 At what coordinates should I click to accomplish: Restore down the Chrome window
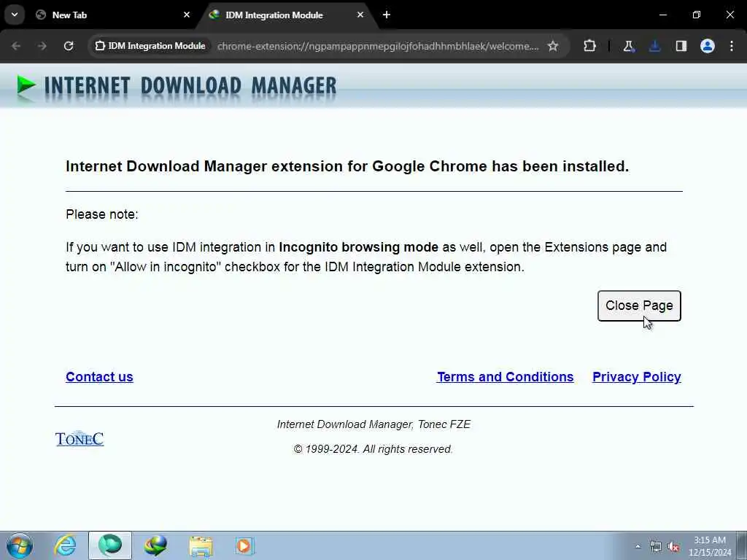(697, 15)
